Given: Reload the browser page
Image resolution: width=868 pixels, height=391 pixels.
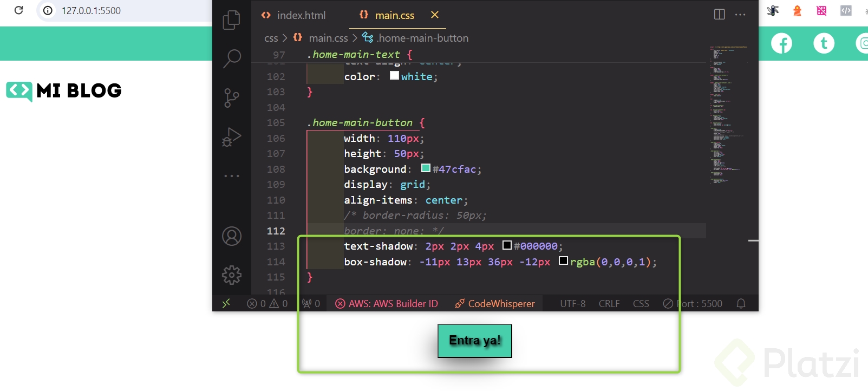Looking at the screenshot, I should click(x=19, y=10).
